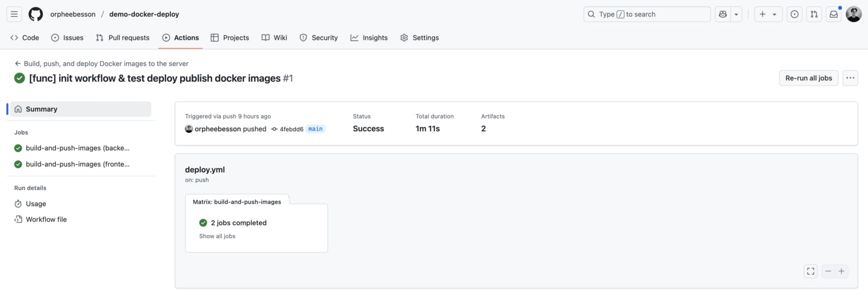Switch to the Projects tab
This screenshot has width=868, height=292.
point(230,37)
